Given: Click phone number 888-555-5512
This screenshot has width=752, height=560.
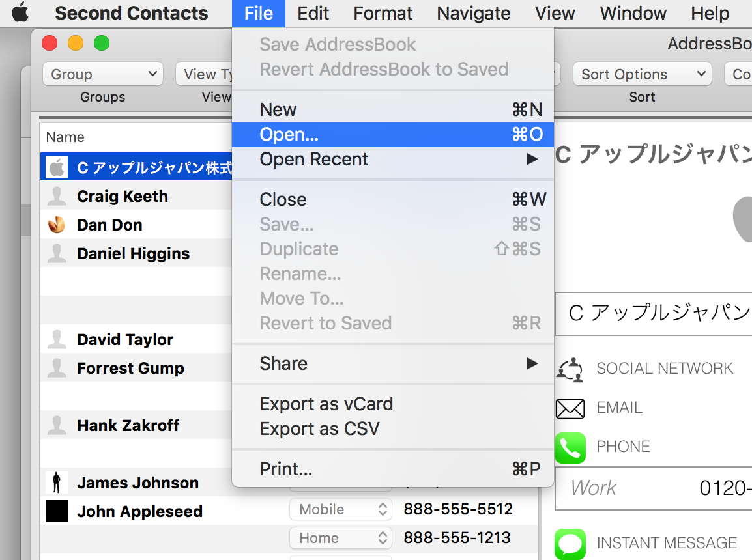Looking at the screenshot, I should [x=458, y=509].
